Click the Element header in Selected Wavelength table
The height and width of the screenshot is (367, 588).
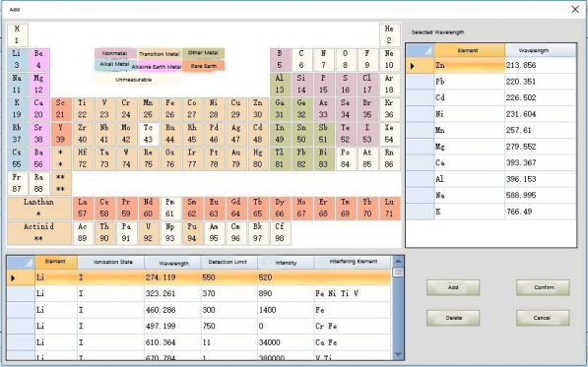[x=470, y=50]
